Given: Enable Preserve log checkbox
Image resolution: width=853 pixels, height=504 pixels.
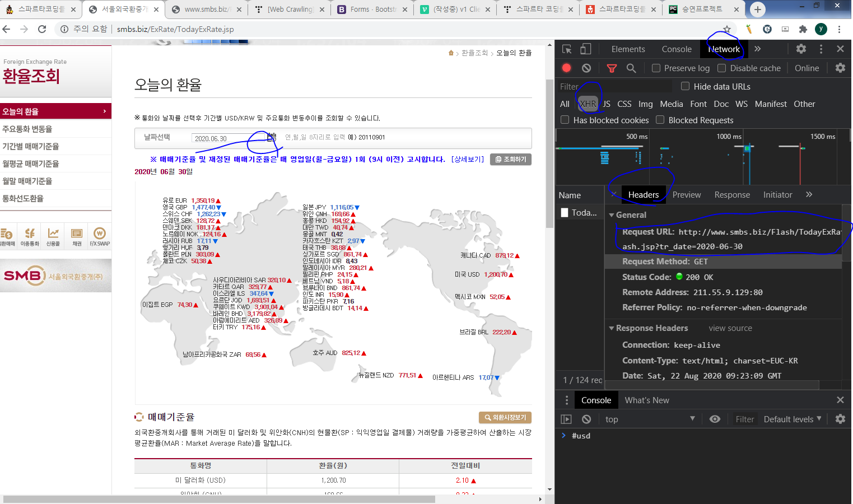Looking at the screenshot, I should (656, 68).
